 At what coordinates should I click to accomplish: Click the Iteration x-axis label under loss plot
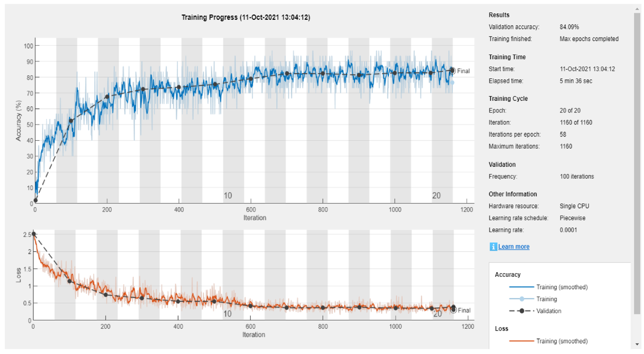253,335
